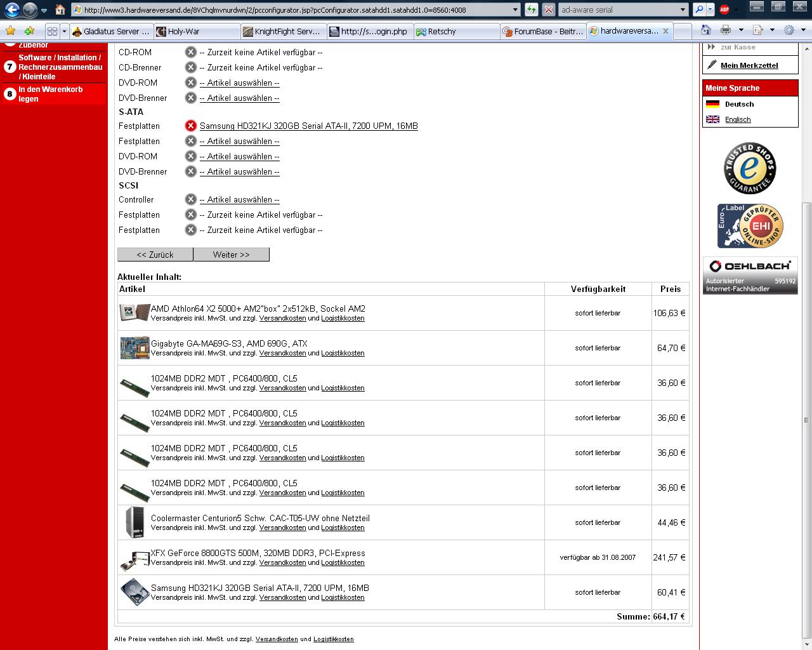Screen dimensions: 812x650
Task: Open the selected Samsung HD321KJ 320GB link
Action: pos(308,126)
